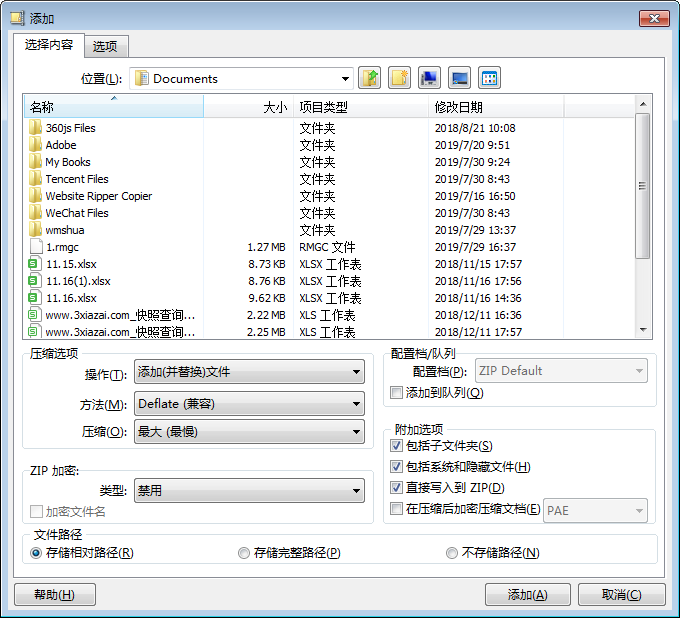680x618 pixels.
Task: Select 不存储路径(N) radio button
Action: click(451, 553)
